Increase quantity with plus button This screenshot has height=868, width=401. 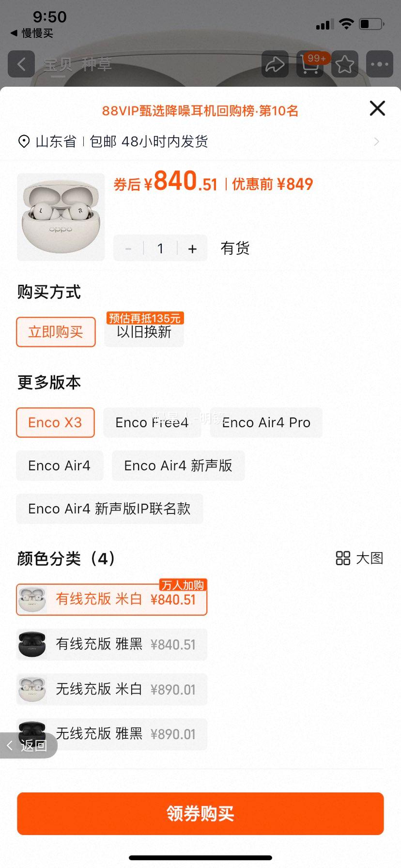pos(192,248)
